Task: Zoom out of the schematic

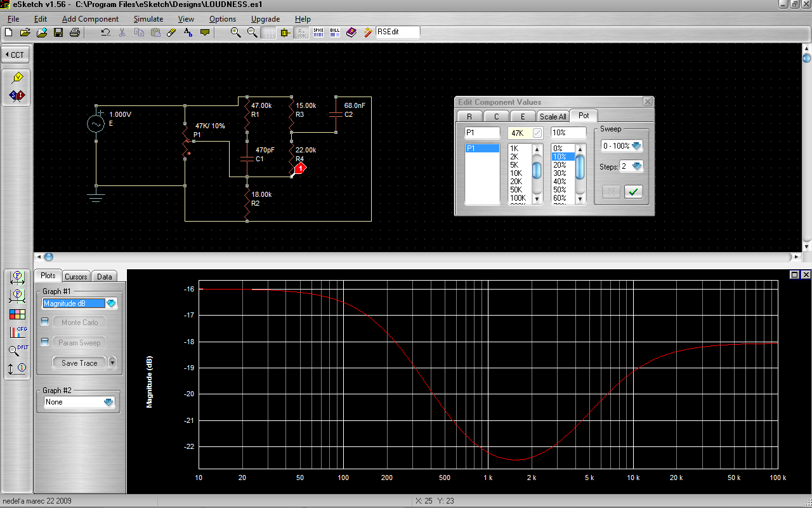Action: pyautogui.click(x=252, y=32)
